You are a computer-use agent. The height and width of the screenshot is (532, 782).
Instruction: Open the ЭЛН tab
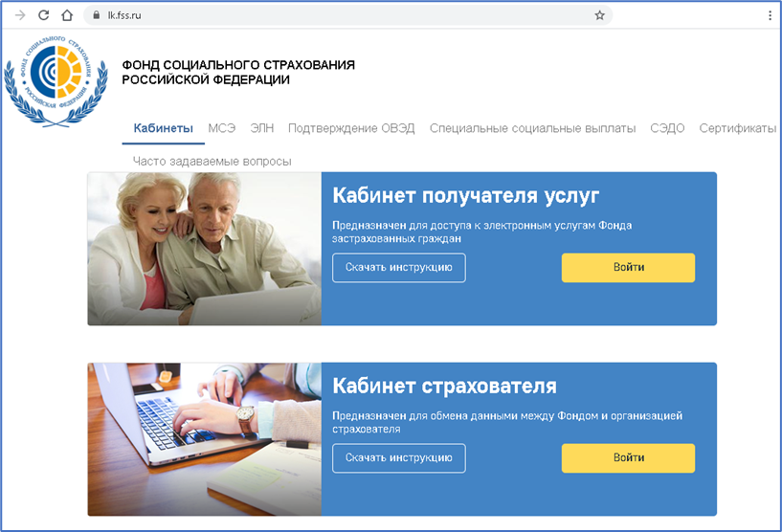262,128
